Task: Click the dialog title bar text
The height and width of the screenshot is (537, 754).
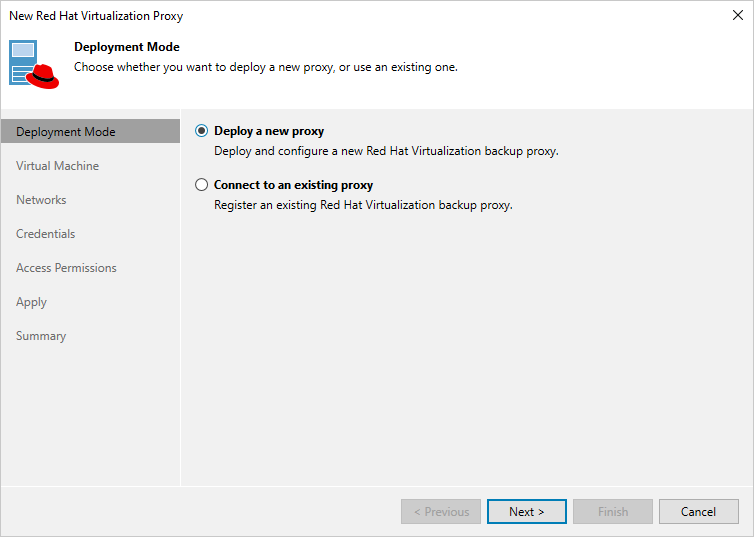Action: (96, 16)
